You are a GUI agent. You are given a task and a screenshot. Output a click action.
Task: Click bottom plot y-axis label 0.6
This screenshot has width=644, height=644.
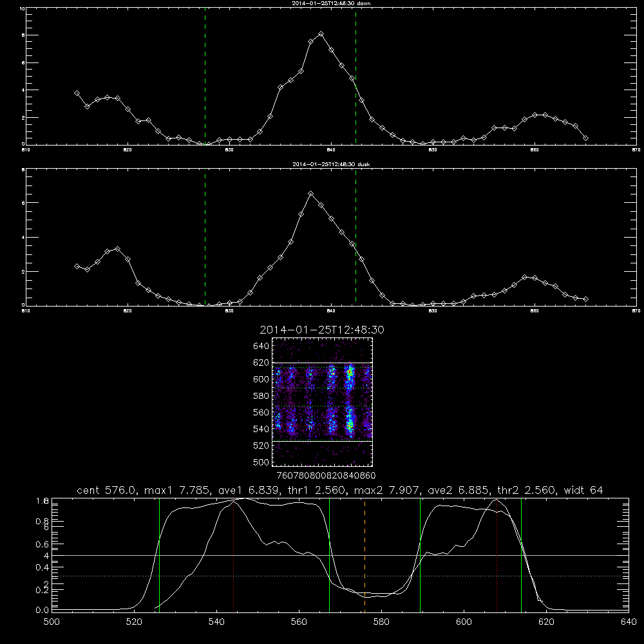click(x=42, y=544)
